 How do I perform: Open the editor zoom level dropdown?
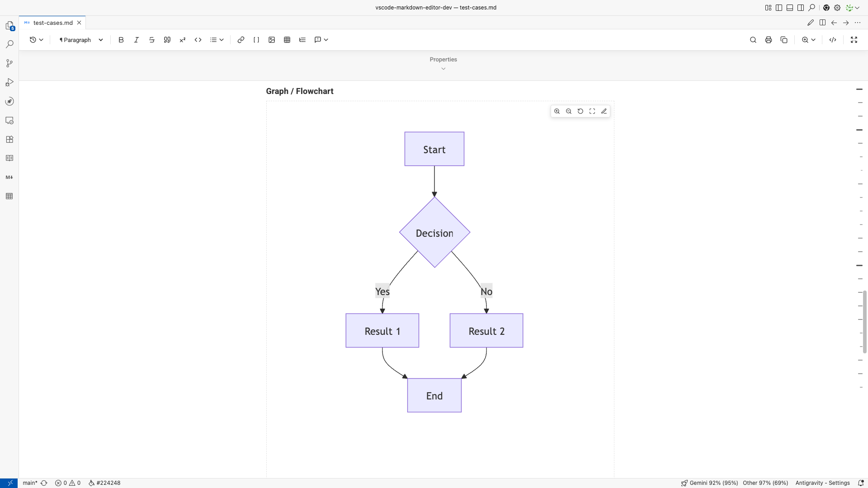click(809, 40)
